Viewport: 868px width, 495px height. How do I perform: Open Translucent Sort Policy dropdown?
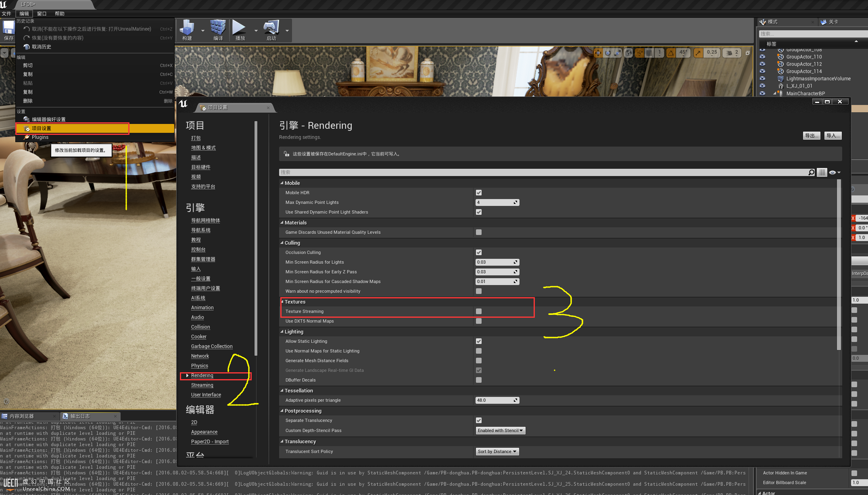tap(497, 451)
